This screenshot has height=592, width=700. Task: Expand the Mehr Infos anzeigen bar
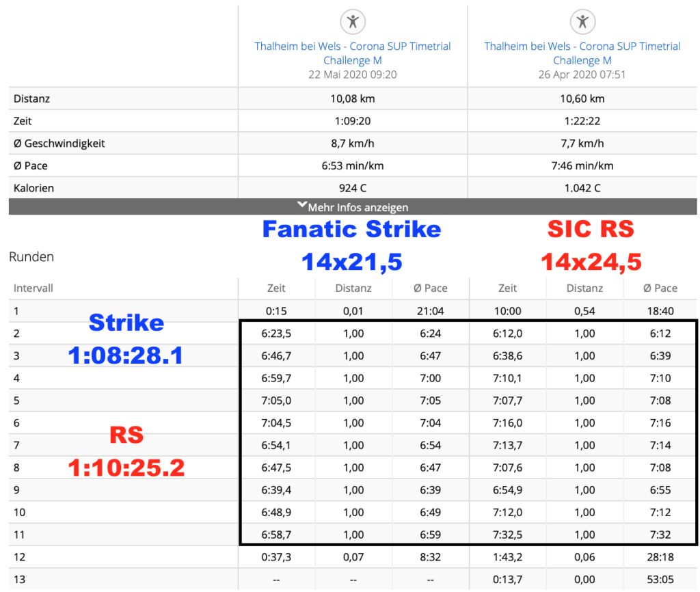pos(353,206)
